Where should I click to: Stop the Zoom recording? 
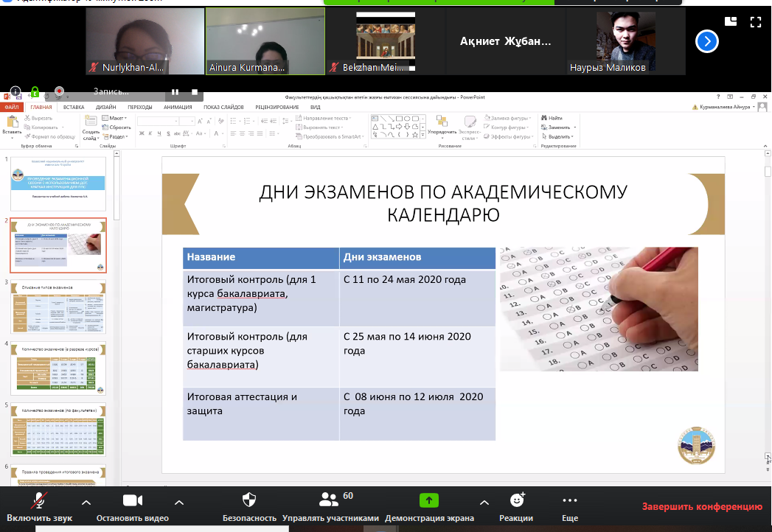click(x=195, y=92)
